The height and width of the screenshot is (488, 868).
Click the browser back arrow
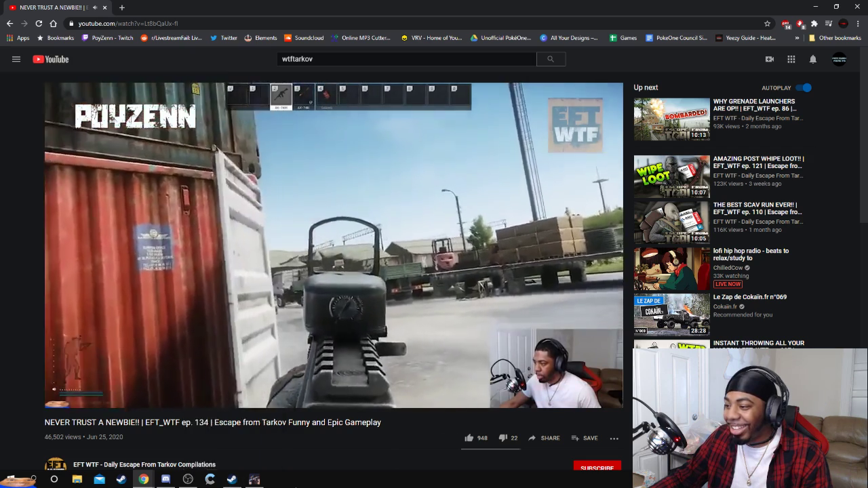9,23
